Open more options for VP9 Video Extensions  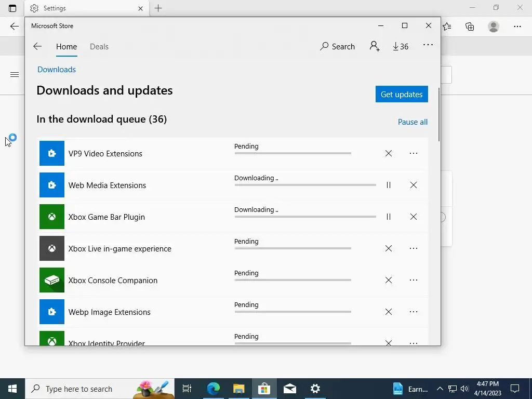(x=413, y=153)
